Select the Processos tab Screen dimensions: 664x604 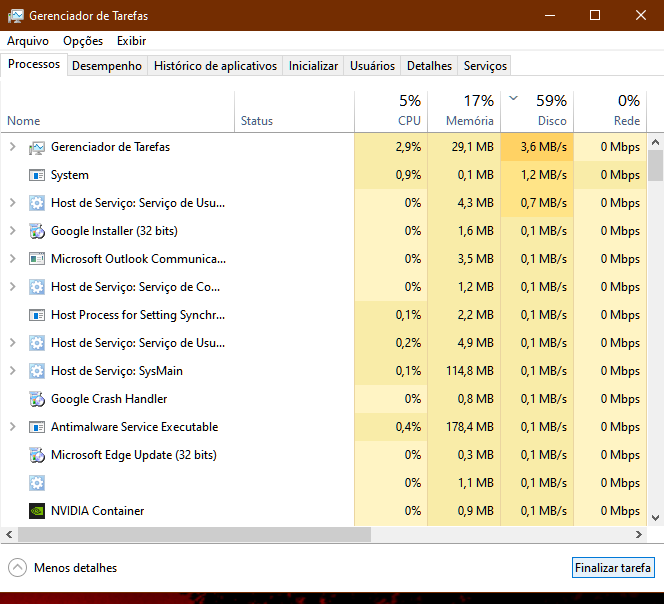[x=34, y=64]
